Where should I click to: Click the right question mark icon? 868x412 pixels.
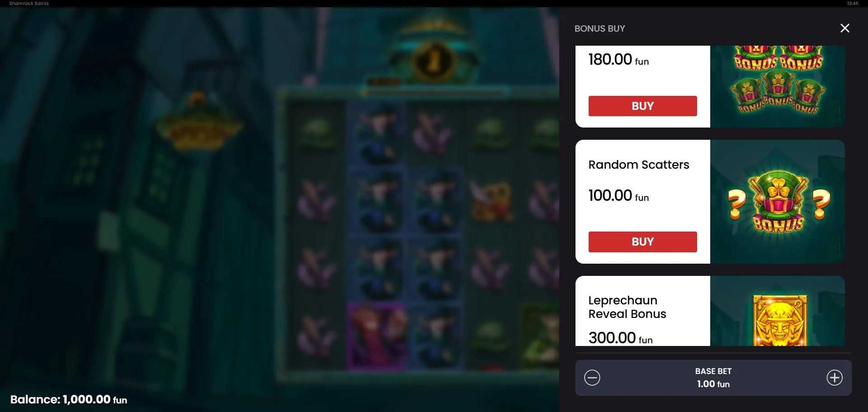coord(821,204)
